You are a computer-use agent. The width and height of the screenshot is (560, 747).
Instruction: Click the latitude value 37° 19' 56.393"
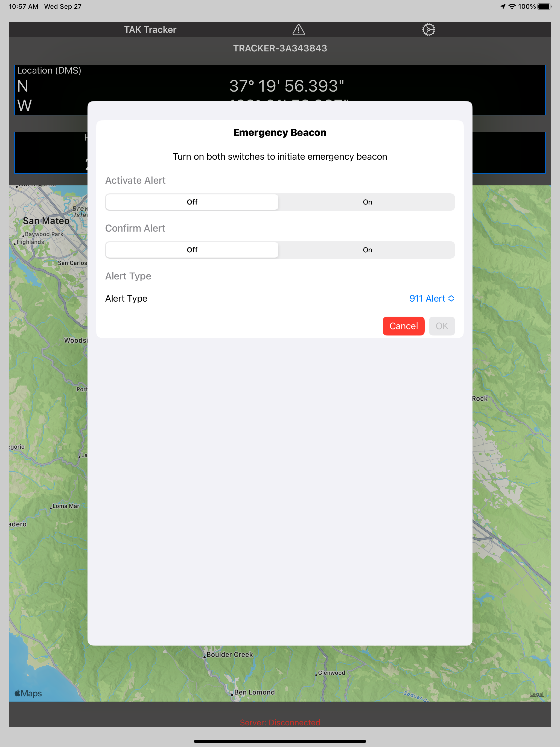(286, 86)
